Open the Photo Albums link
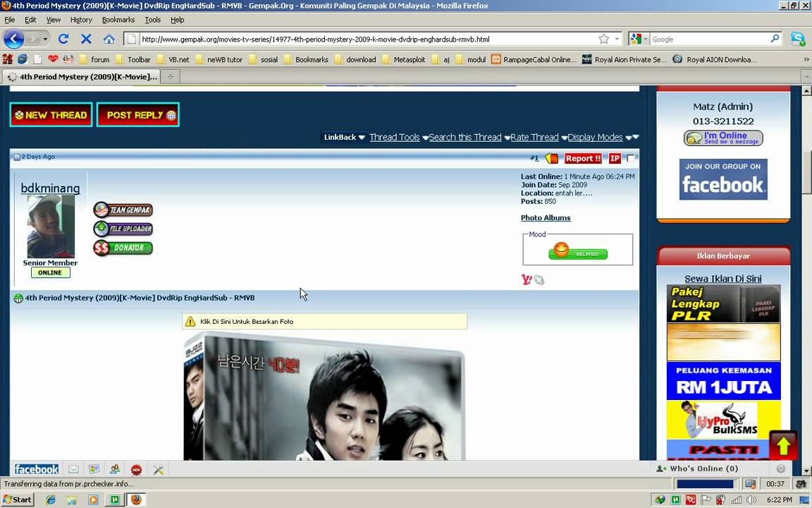This screenshot has width=812, height=508. pos(546,218)
